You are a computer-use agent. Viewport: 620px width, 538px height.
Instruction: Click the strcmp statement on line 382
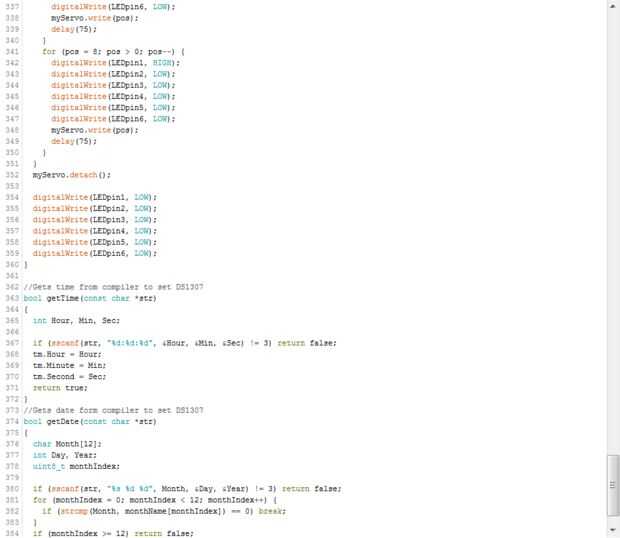[x=164, y=511]
